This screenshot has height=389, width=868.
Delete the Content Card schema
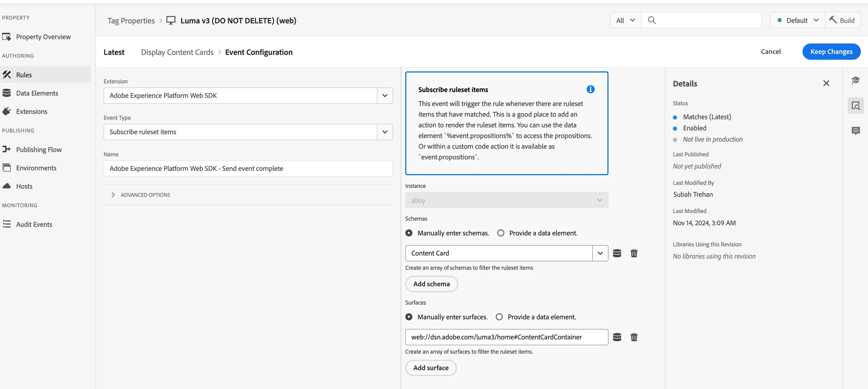click(x=634, y=253)
